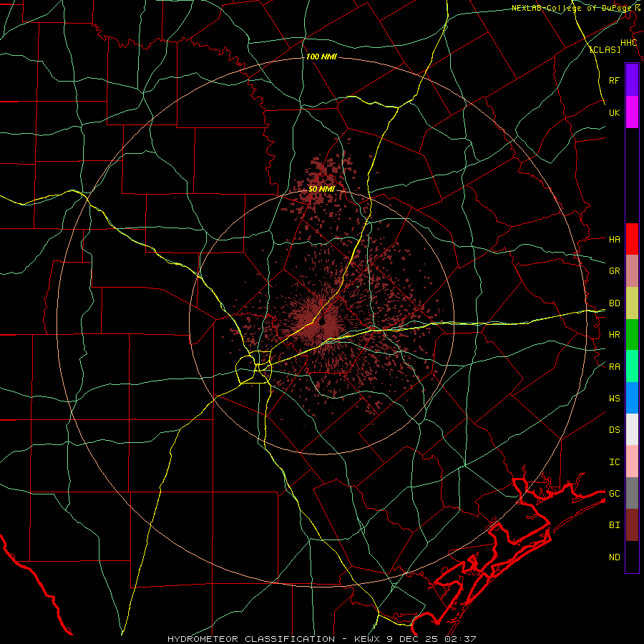Click the red HA legend swatch
644x644 pixels.
pyautogui.click(x=632, y=239)
